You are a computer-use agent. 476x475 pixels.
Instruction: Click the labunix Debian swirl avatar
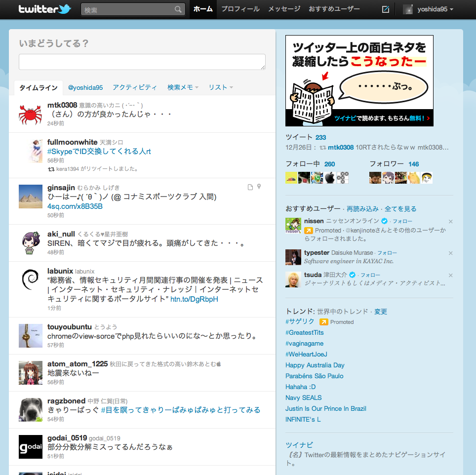[x=30, y=280]
